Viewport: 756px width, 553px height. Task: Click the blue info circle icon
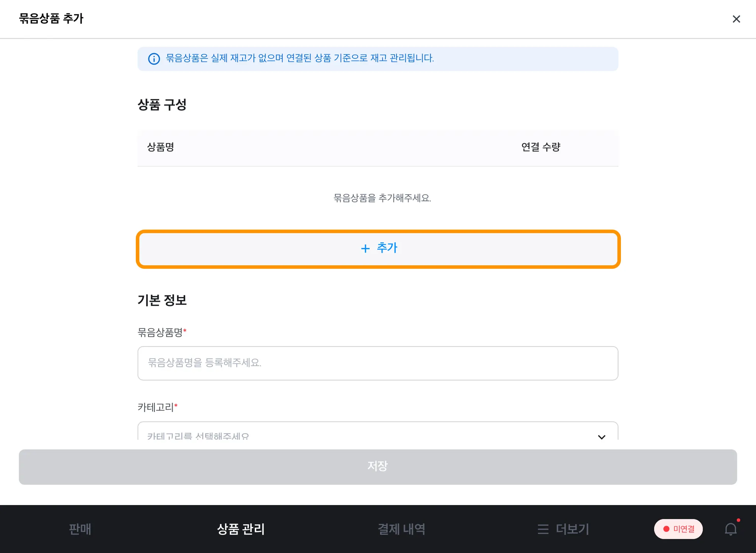coord(154,59)
